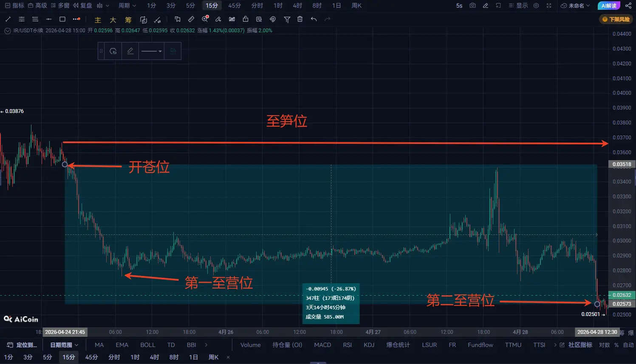The image size is (636, 364).
Task: Click the ruler measure tool icon
Action: 191,19
